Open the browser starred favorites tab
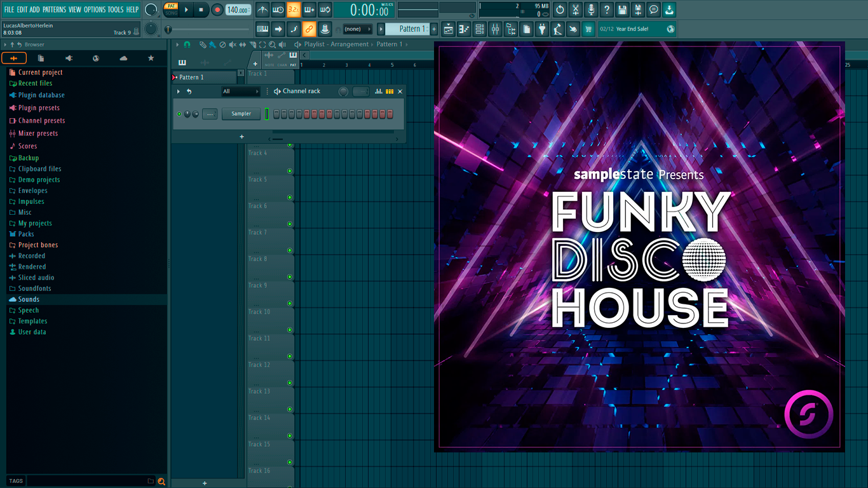 151,58
